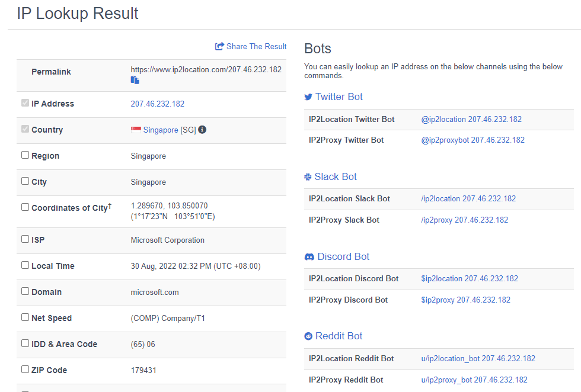The width and height of the screenshot is (581, 392).
Task: Click the IP2Proxy Slack Bot label
Action: [x=344, y=220]
